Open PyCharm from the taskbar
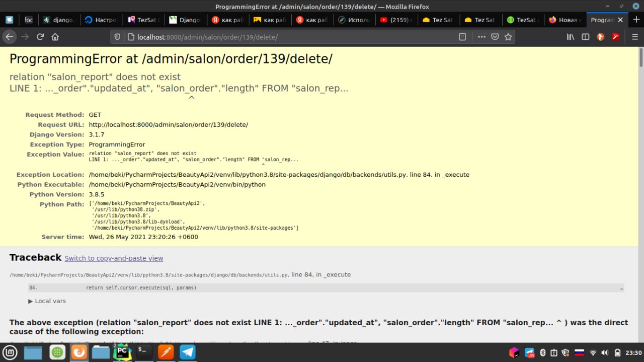The image size is (644, 362). (122, 352)
